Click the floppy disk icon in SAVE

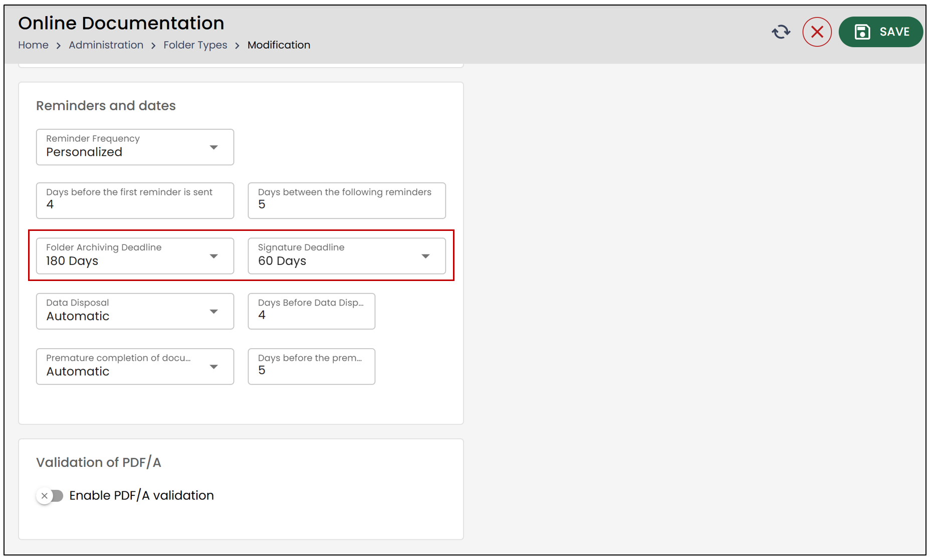(x=862, y=32)
